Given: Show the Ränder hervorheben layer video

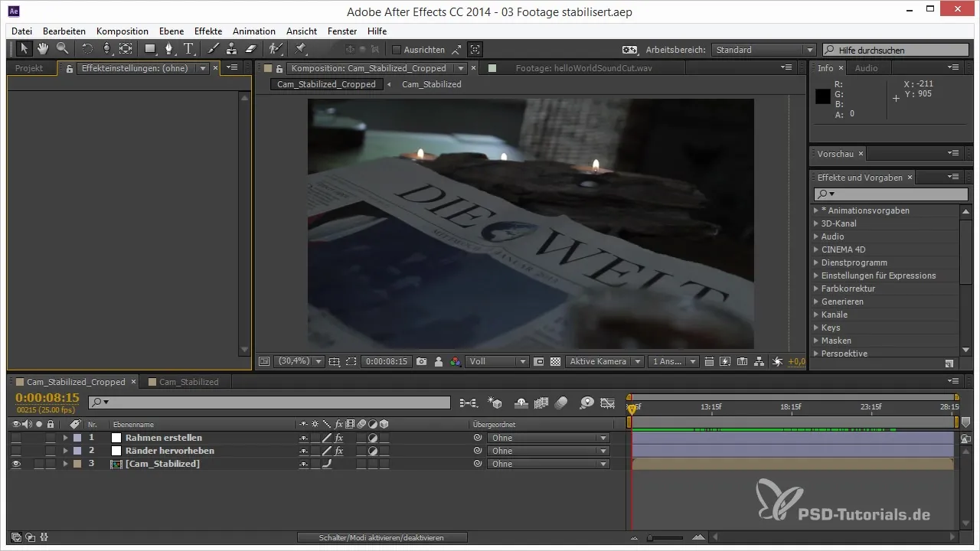Looking at the screenshot, I should (16, 451).
